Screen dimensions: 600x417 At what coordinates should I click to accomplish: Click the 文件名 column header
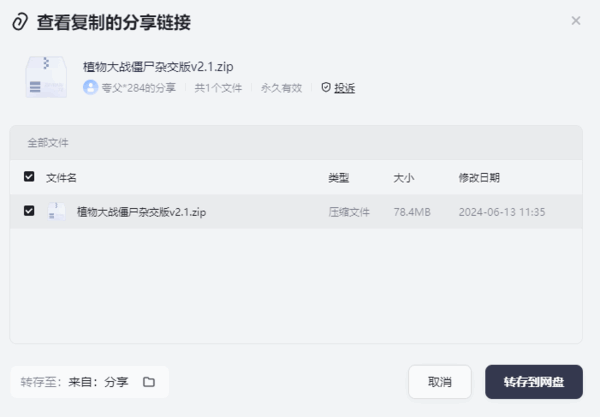(61, 178)
